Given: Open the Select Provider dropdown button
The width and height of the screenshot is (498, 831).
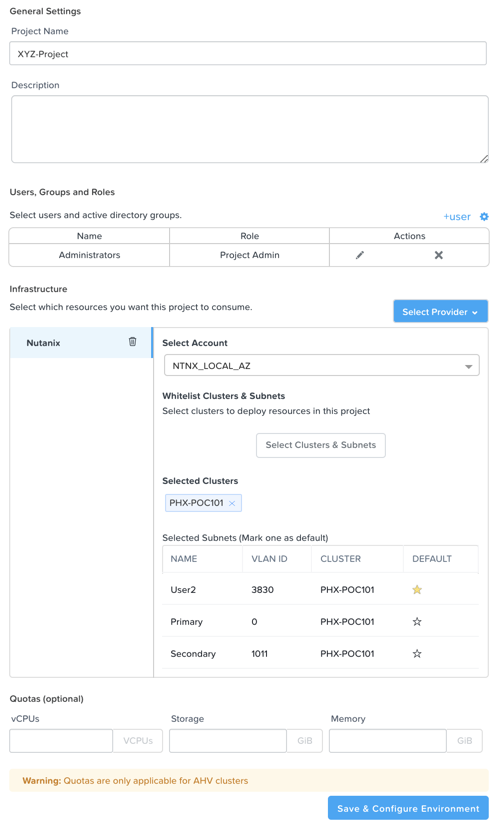Looking at the screenshot, I should [x=440, y=312].
